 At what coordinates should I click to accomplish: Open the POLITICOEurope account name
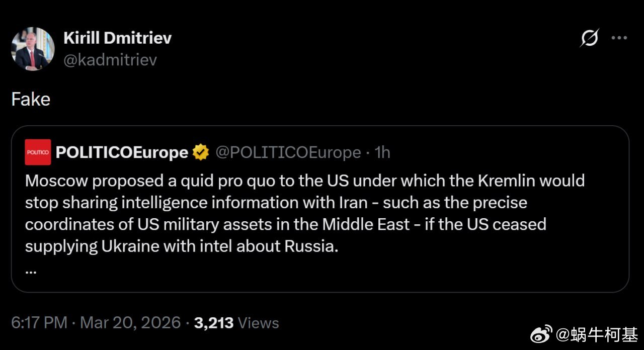(122, 152)
